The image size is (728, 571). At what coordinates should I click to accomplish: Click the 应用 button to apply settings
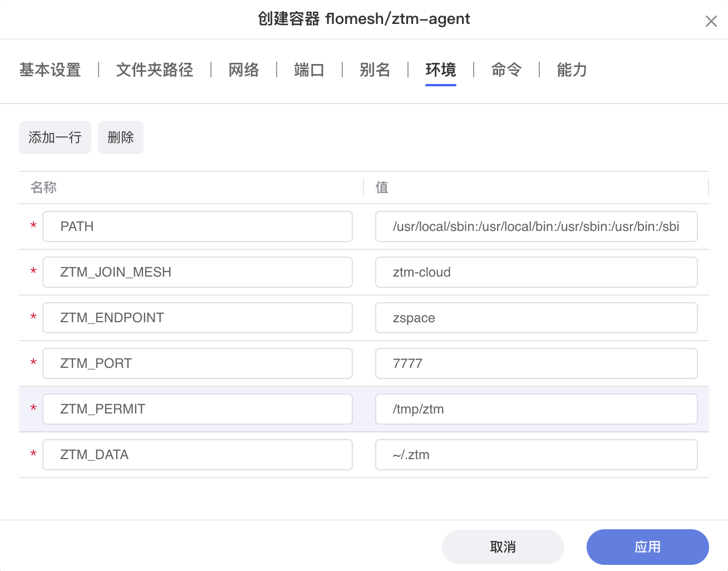647,547
